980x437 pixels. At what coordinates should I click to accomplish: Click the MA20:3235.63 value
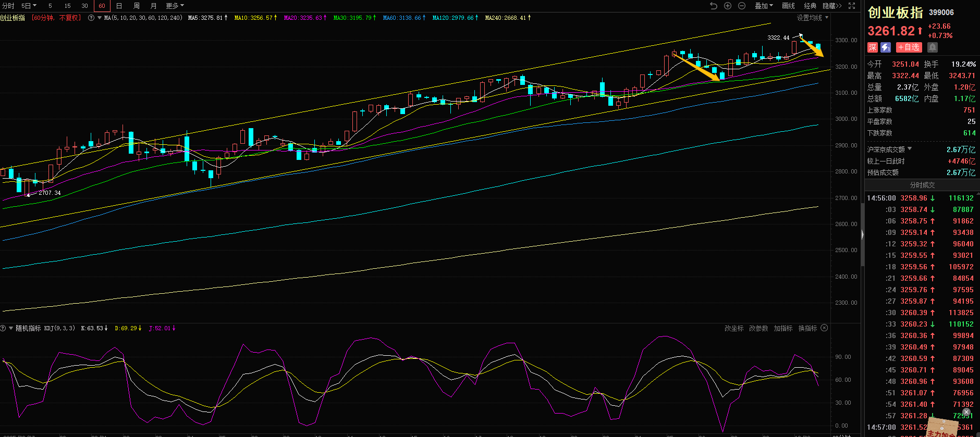point(305,18)
